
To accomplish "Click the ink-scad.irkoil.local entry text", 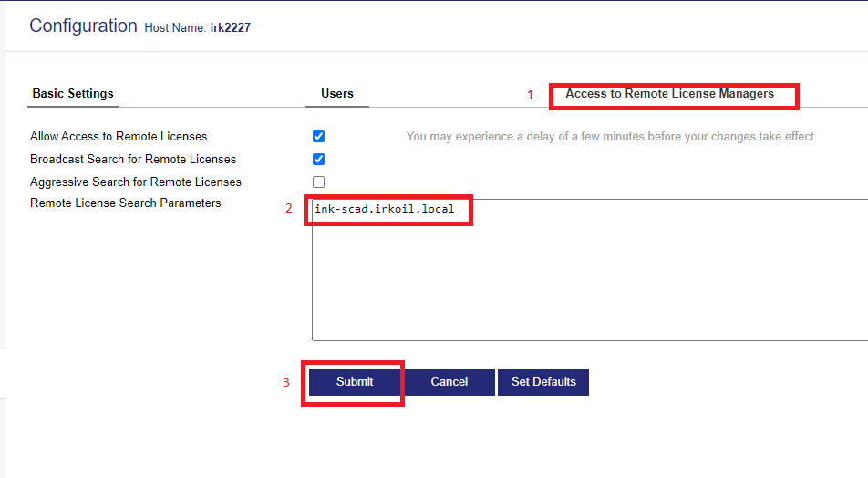I will click(x=384, y=209).
